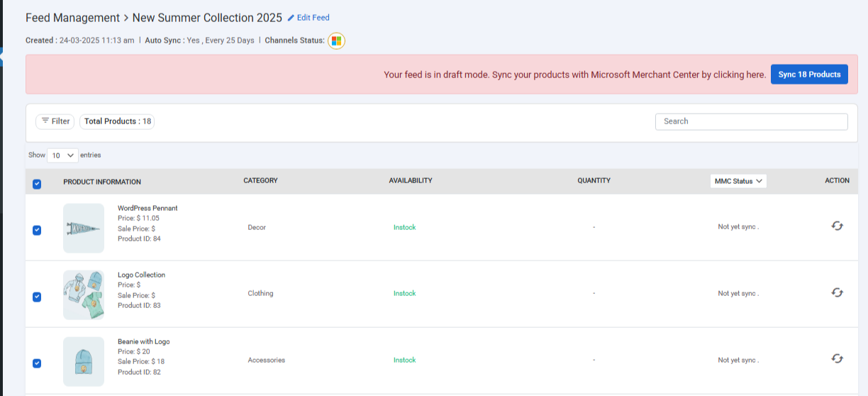Image resolution: width=868 pixels, height=396 pixels.
Task: Click Instock in the Beanie with Logo row
Action: pos(405,360)
